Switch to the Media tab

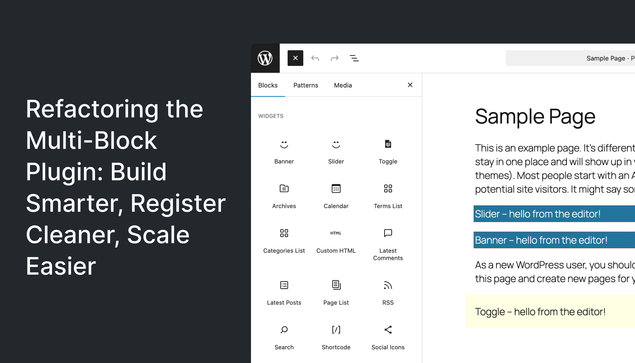point(343,85)
